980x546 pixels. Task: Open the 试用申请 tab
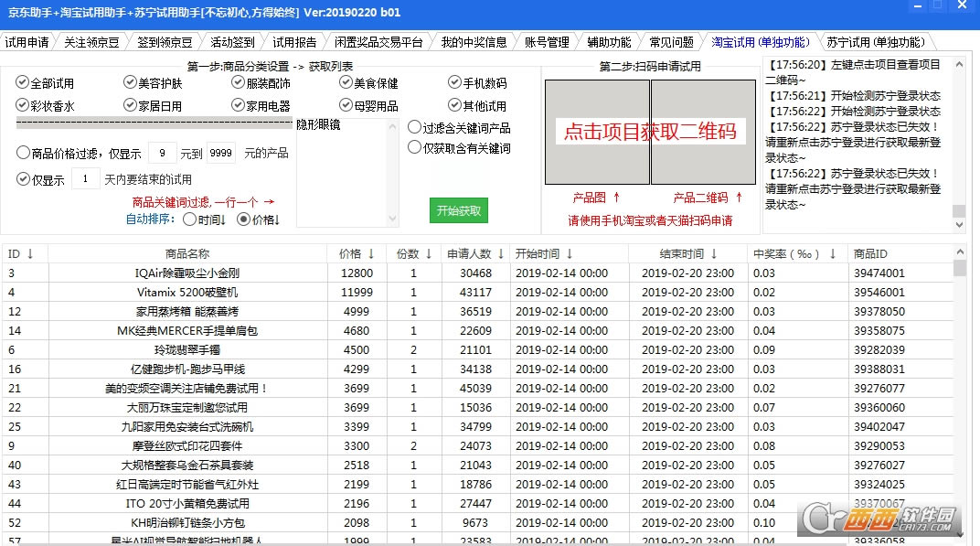[27, 42]
